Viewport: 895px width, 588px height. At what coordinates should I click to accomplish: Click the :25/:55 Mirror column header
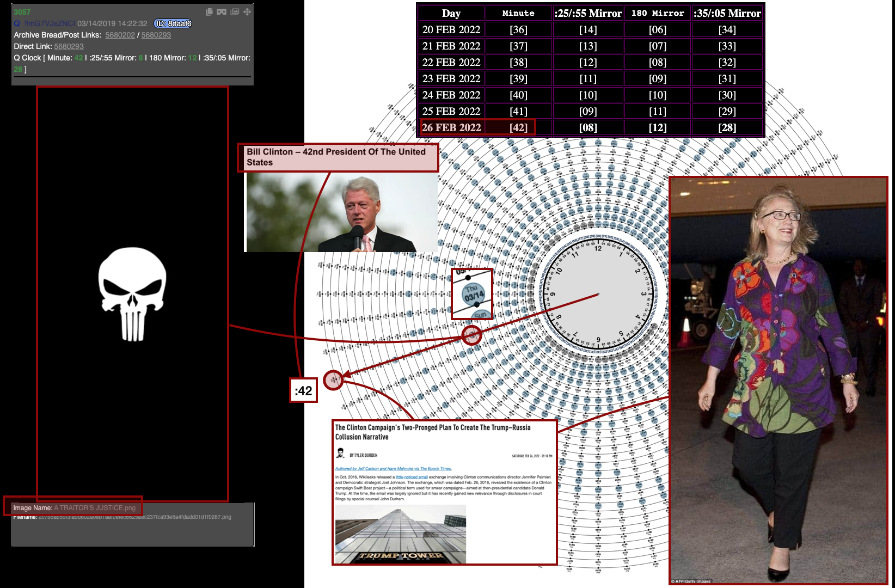pyautogui.click(x=588, y=13)
